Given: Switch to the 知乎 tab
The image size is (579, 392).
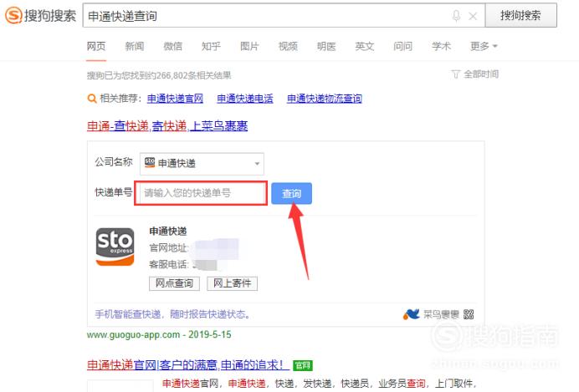Looking at the screenshot, I should pos(211,47).
